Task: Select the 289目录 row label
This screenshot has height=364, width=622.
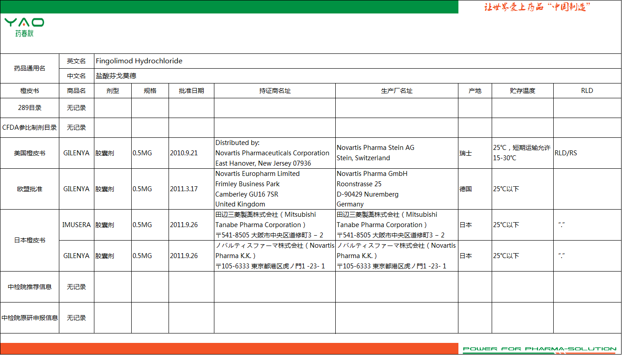Action: click(x=30, y=108)
